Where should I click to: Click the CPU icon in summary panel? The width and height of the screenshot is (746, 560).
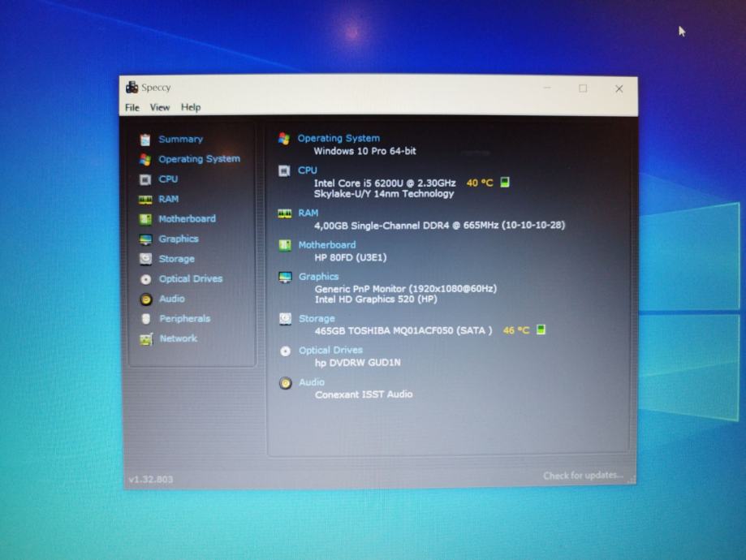click(284, 170)
